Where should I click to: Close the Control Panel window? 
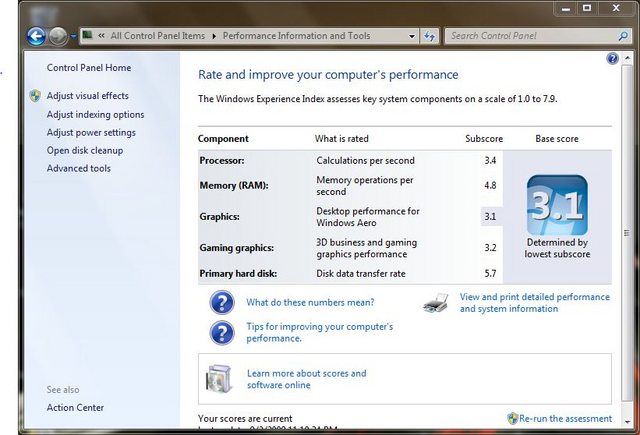(x=616, y=8)
